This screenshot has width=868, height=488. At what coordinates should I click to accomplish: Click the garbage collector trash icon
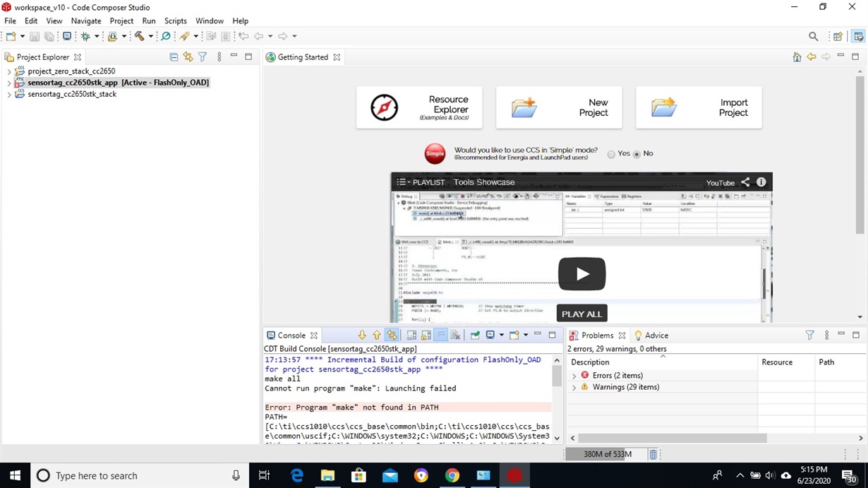click(653, 455)
